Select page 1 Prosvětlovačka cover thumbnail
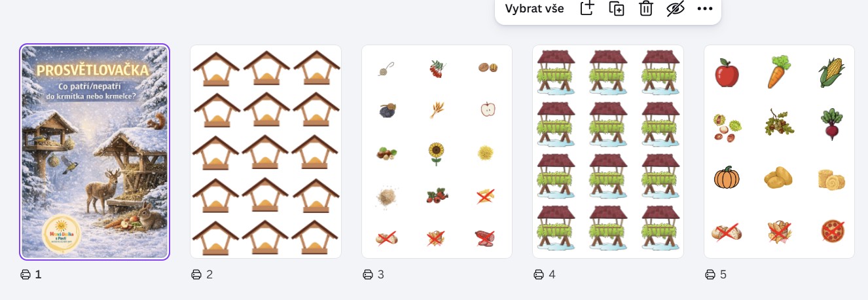868x300 pixels. (95, 152)
